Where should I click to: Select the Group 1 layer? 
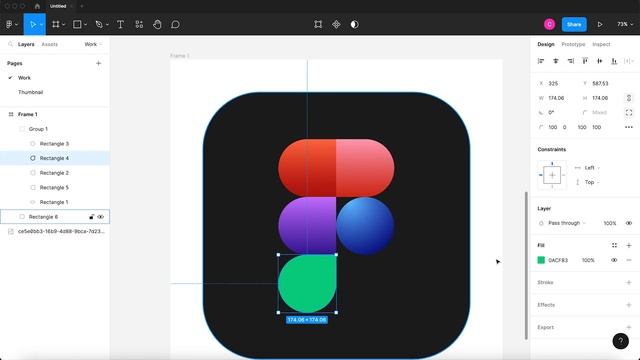coord(38,129)
